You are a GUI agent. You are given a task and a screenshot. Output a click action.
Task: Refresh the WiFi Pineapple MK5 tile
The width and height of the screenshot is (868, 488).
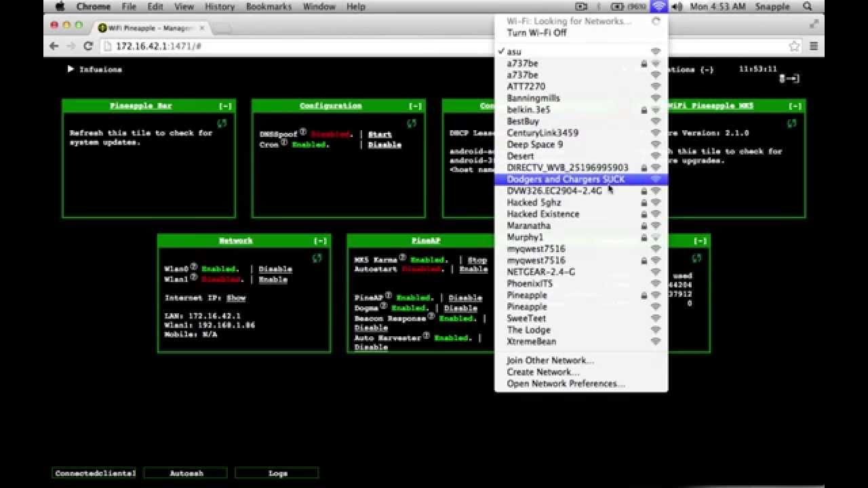tap(791, 123)
